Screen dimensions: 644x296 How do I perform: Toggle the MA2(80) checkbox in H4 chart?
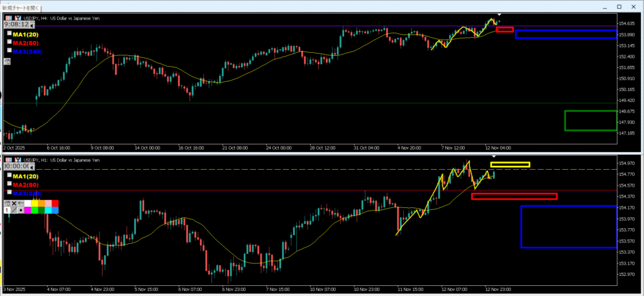(x=9, y=41)
